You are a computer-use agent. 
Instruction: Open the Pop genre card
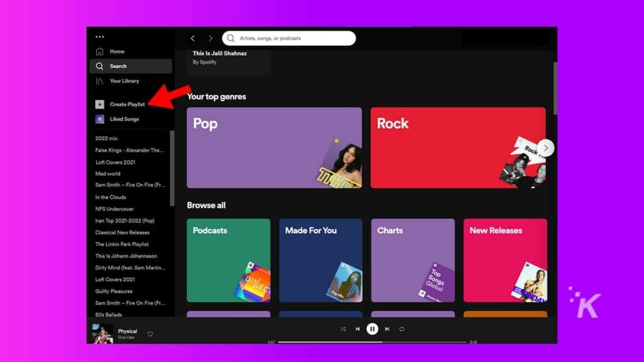tap(274, 148)
